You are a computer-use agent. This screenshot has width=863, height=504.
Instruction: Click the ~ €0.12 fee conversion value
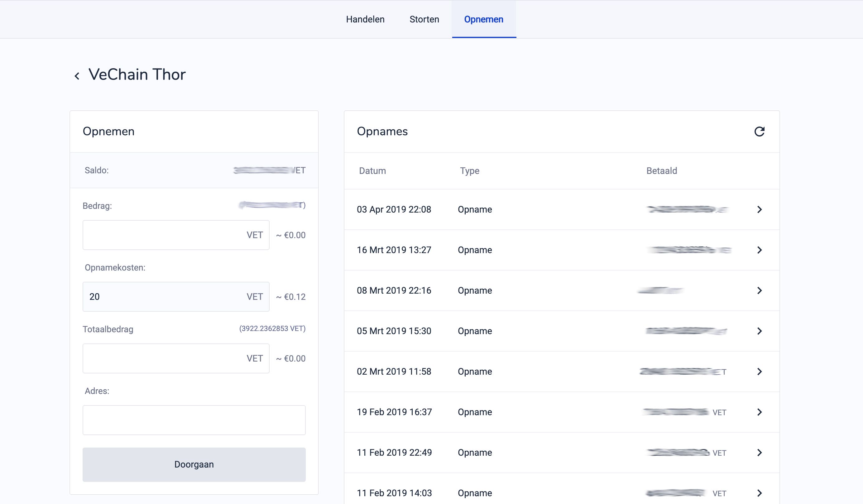pos(291,297)
